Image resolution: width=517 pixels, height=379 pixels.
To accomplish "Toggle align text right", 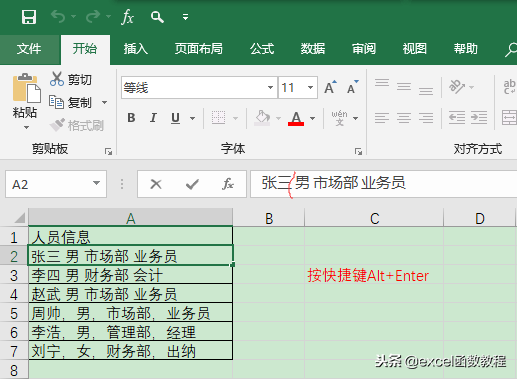I will click(x=426, y=118).
